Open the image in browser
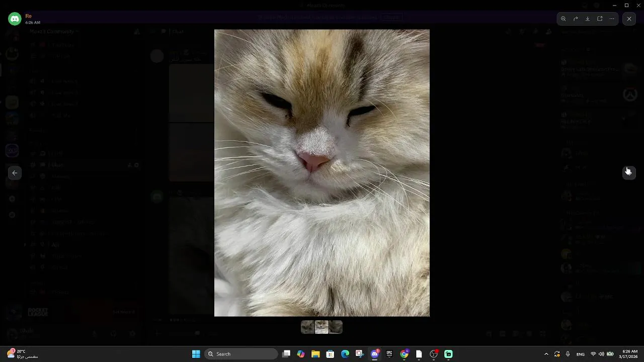 [600, 19]
